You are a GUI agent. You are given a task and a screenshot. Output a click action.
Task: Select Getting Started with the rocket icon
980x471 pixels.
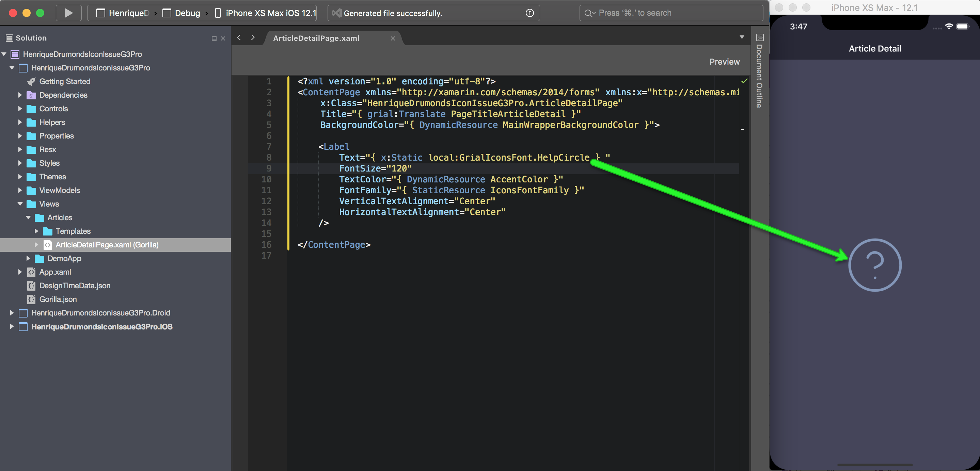pyautogui.click(x=65, y=81)
